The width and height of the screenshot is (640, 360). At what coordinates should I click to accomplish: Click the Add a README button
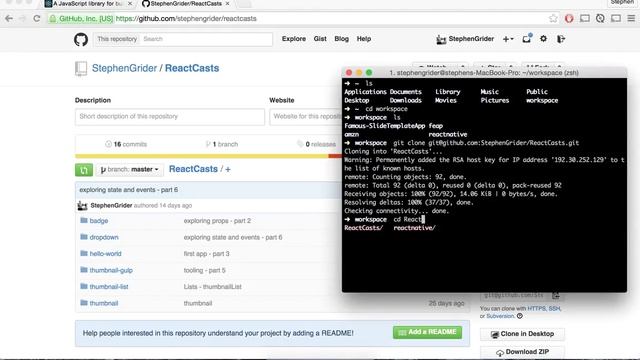pyautogui.click(x=427, y=332)
